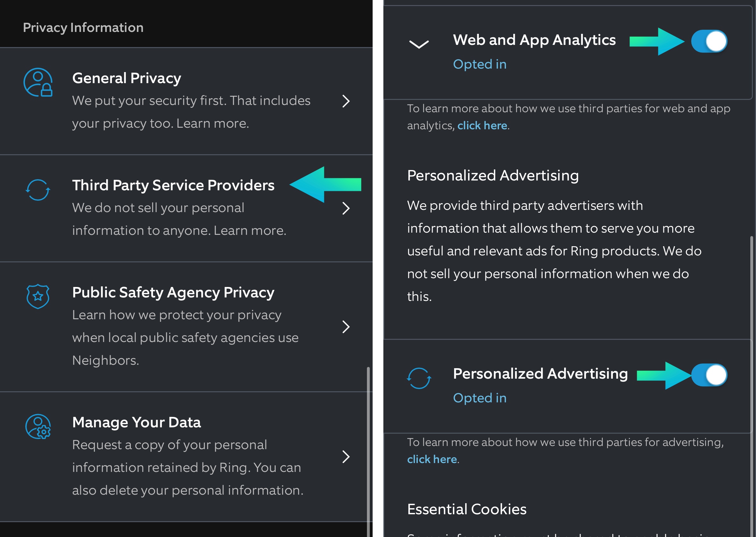Select the General Privacy menu title
756x537 pixels.
(x=127, y=78)
